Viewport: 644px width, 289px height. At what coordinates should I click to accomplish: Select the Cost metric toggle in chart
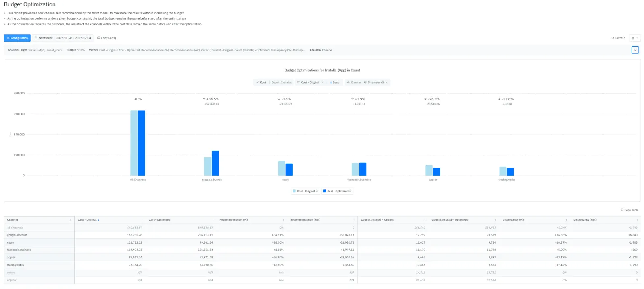coord(261,82)
